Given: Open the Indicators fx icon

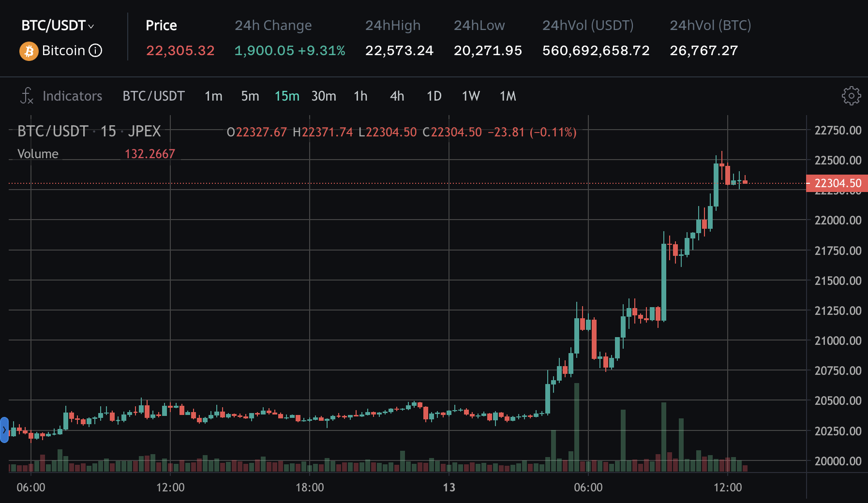Looking at the screenshot, I should [27, 96].
